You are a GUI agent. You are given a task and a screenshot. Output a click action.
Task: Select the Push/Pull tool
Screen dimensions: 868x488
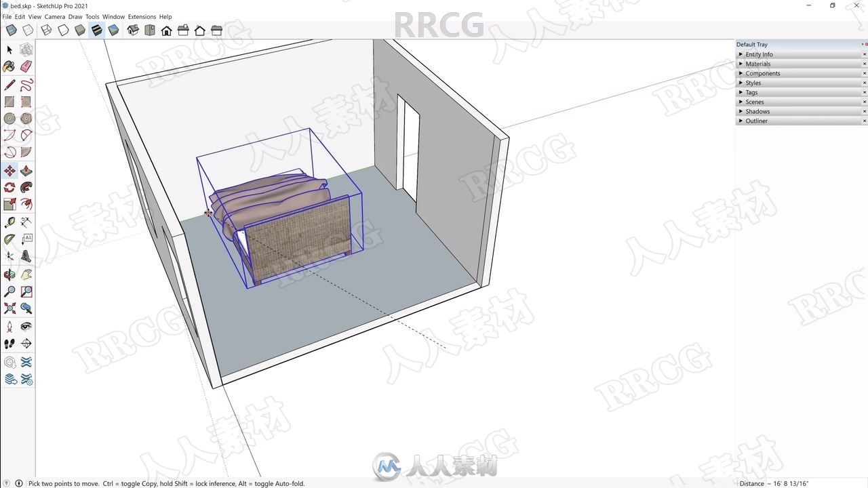26,171
